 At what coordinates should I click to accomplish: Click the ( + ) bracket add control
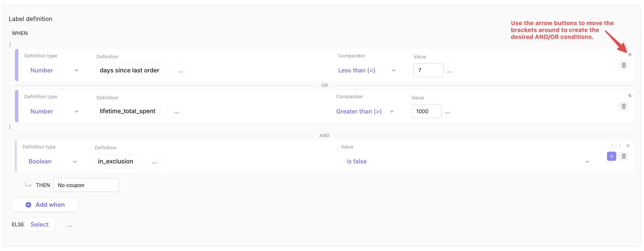click(x=616, y=146)
